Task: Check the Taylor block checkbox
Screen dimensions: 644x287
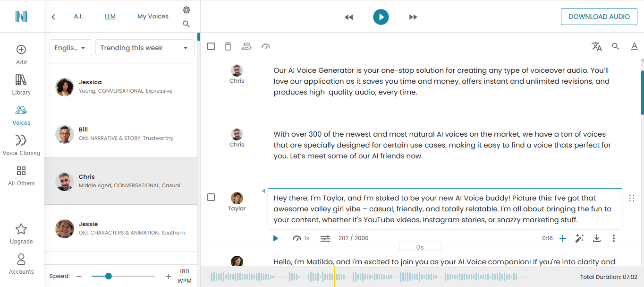Action: pyautogui.click(x=211, y=197)
